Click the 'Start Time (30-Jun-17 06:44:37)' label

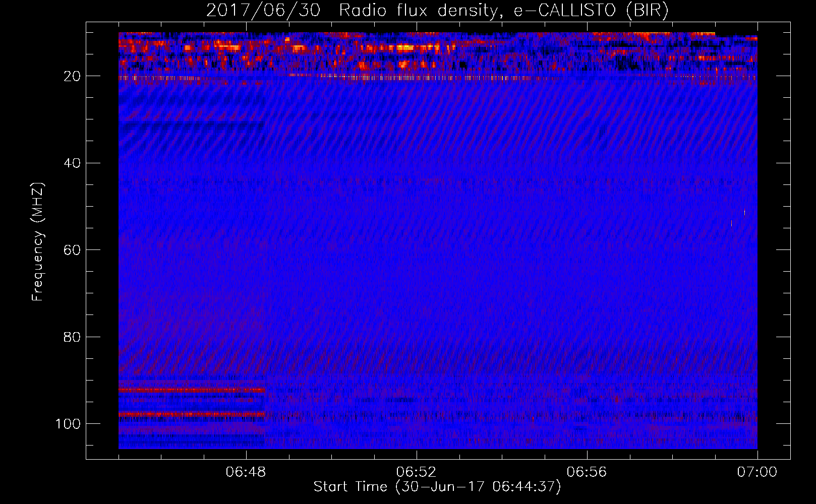[x=437, y=487]
